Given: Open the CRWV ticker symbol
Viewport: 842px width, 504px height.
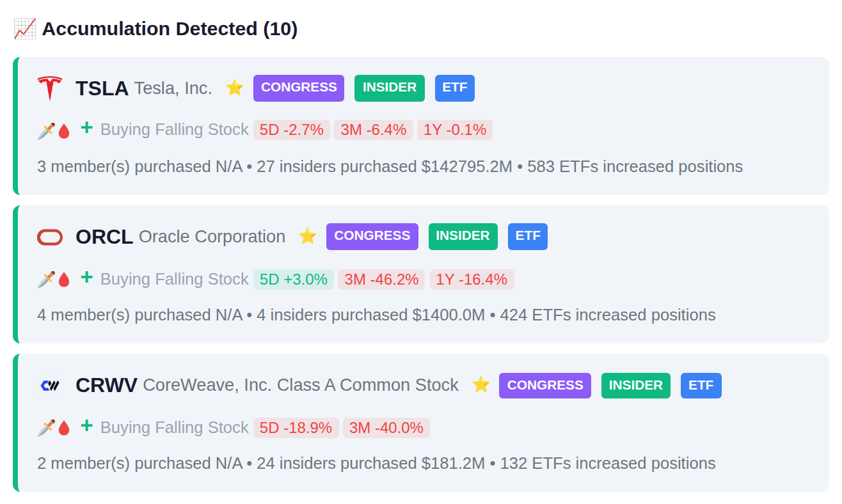Looking at the screenshot, I should point(106,385).
